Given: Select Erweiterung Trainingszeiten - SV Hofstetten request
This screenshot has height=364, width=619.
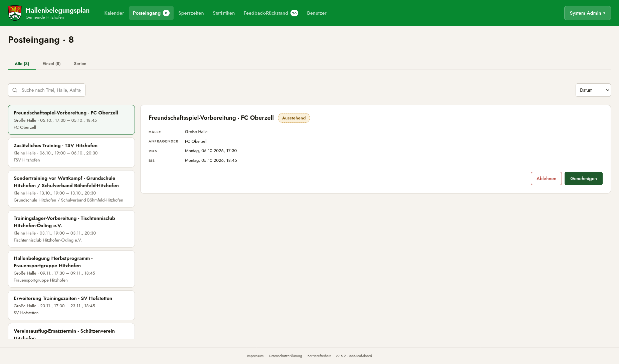Looking at the screenshot, I should click(71, 305).
